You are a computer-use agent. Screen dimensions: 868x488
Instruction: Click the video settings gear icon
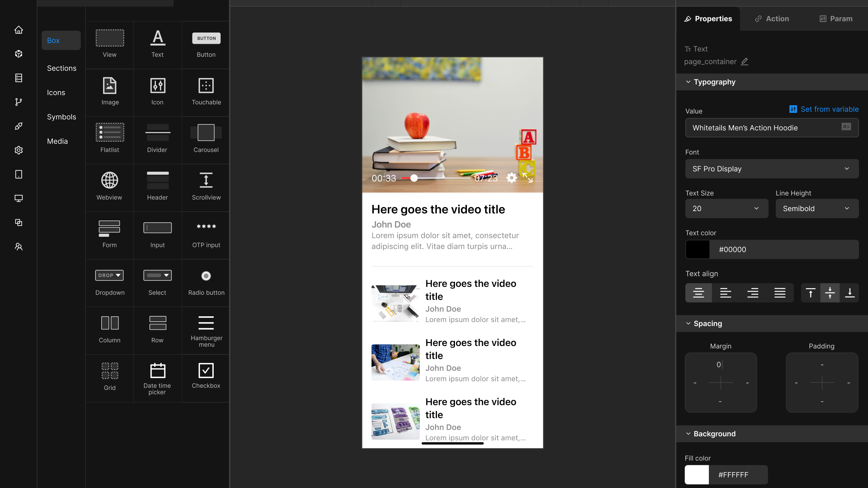point(511,178)
